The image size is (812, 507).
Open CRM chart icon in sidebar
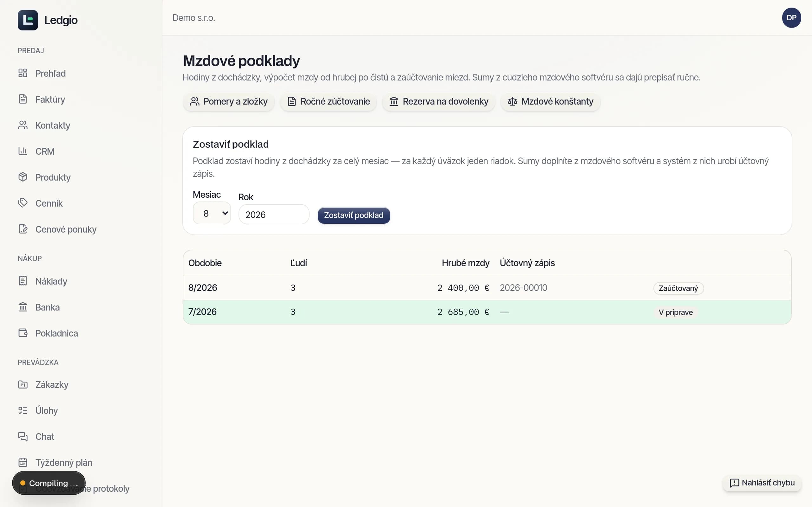pos(23,151)
